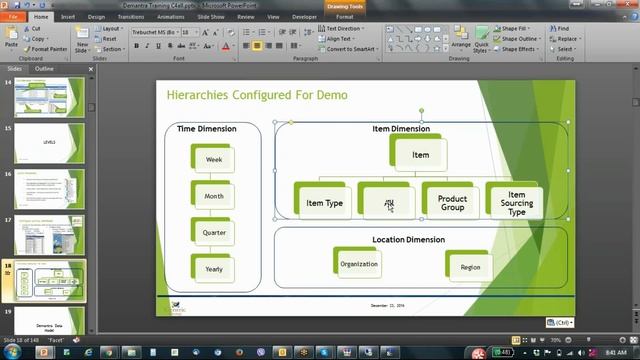Decrease font size with Shrink Font icon
640x360 pixels.
[x=216, y=32]
